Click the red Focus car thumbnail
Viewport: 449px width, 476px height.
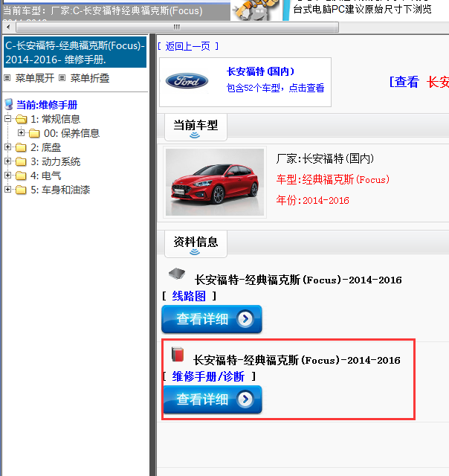(x=215, y=182)
